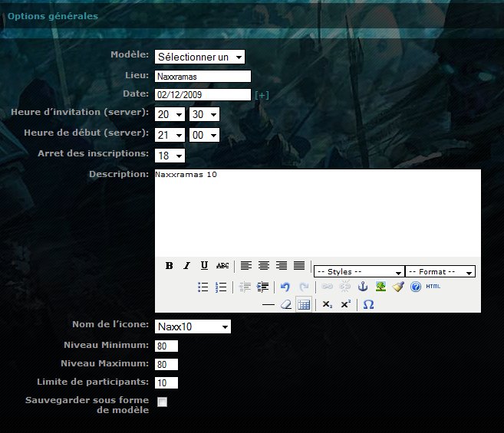Click the insert table icon
The width and height of the screenshot is (504, 433).
(303, 304)
